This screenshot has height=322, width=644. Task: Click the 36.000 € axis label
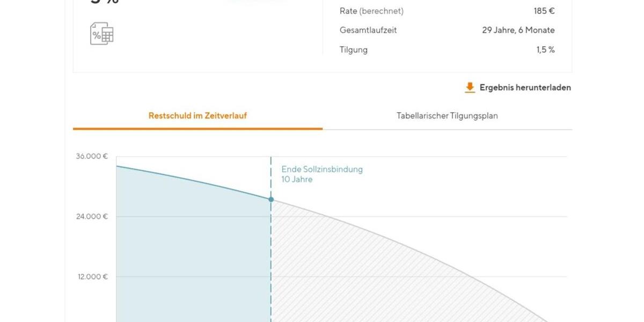click(x=91, y=157)
